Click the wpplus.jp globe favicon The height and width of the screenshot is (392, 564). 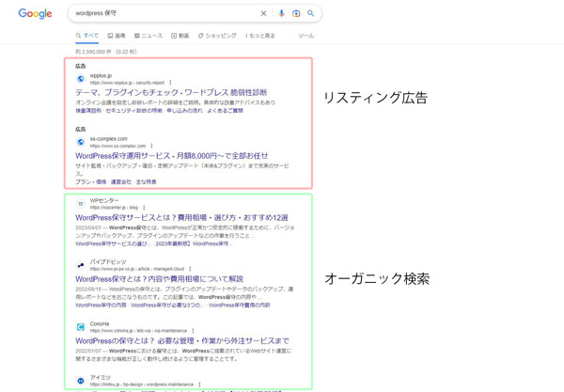point(81,79)
